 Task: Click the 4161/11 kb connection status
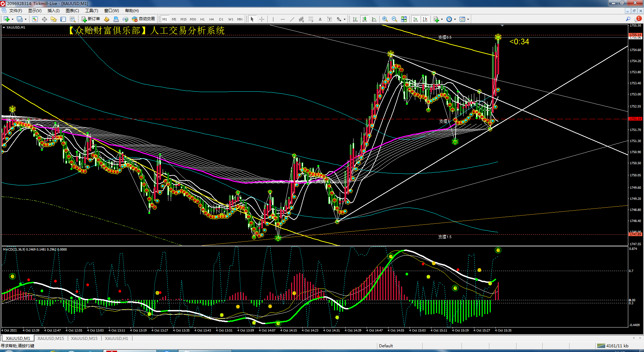613,346
